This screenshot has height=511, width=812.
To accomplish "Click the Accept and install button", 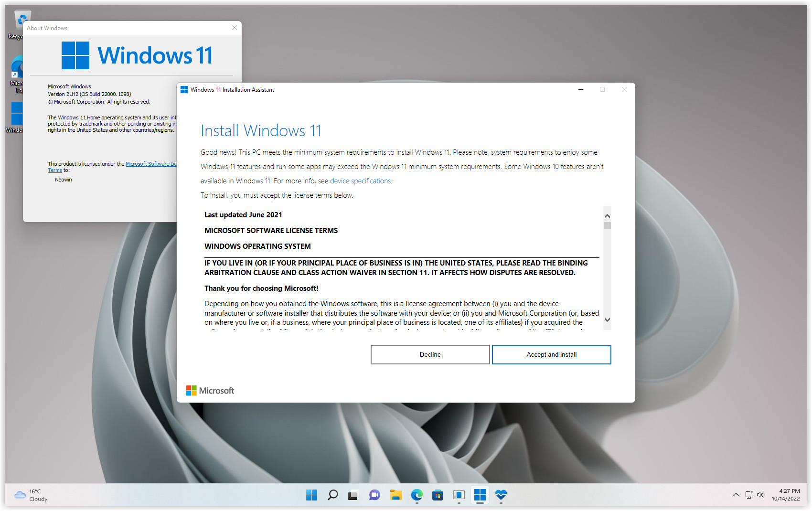I will point(551,354).
